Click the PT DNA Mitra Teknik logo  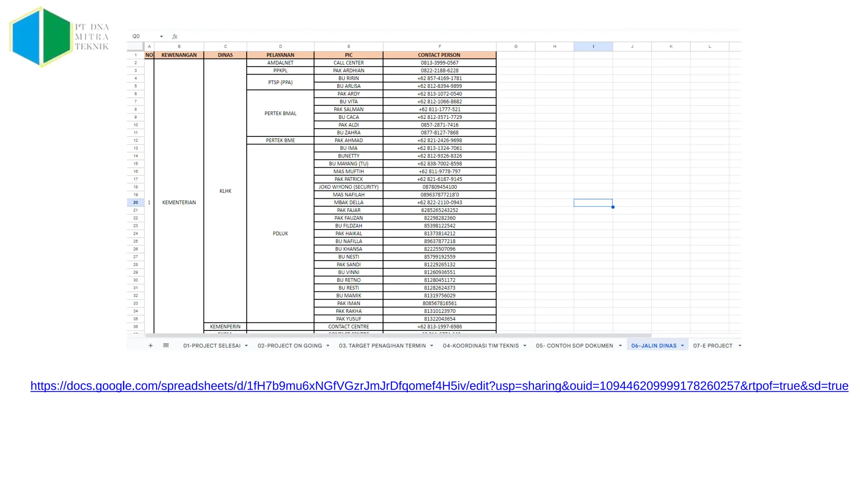click(59, 37)
